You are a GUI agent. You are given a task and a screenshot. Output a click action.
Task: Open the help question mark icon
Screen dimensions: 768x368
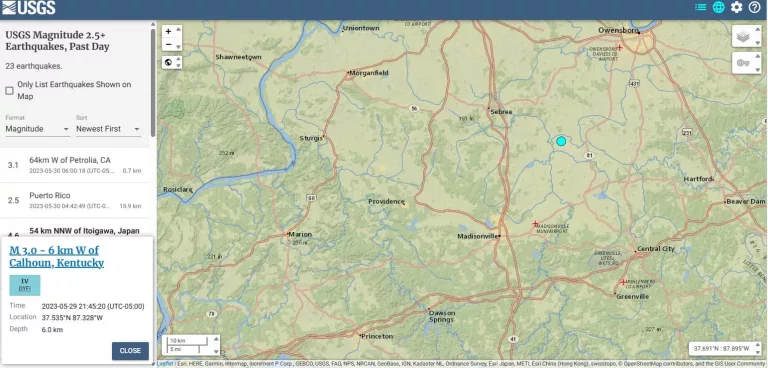click(754, 7)
